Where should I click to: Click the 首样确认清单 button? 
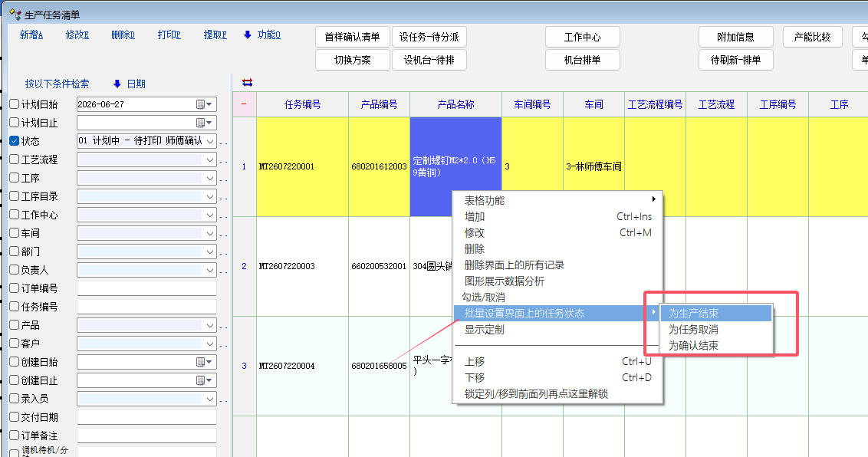click(x=353, y=37)
